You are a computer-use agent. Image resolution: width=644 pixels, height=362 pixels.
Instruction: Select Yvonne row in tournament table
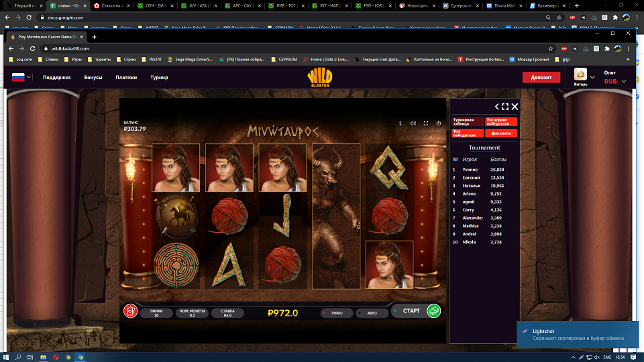(484, 170)
